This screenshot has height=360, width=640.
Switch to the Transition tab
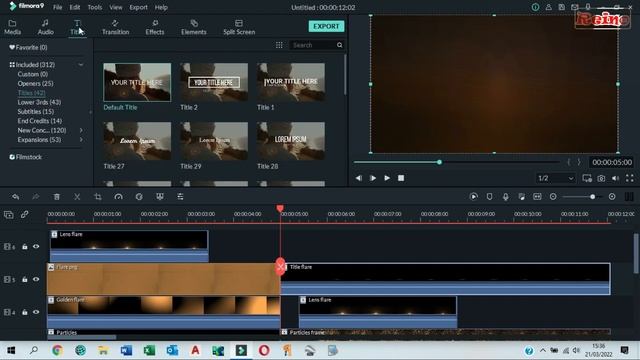(x=115, y=27)
